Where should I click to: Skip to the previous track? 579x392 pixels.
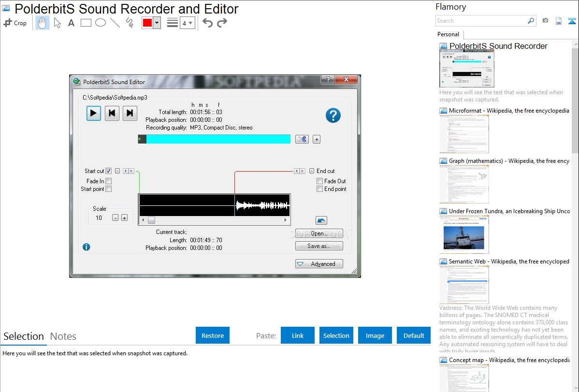tap(112, 113)
